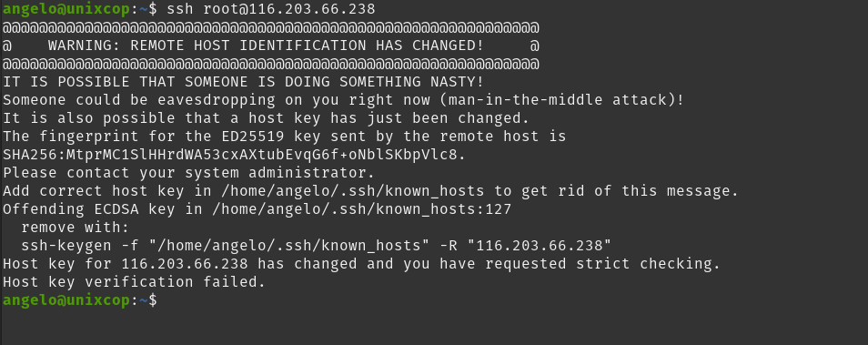Click the top row of @ symbols
868x345 pixels.
click(x=271, y=27)
